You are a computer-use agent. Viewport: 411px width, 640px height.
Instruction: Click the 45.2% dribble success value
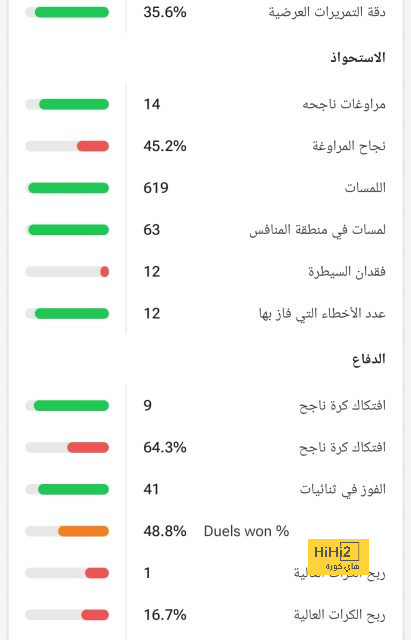point(165,146)
